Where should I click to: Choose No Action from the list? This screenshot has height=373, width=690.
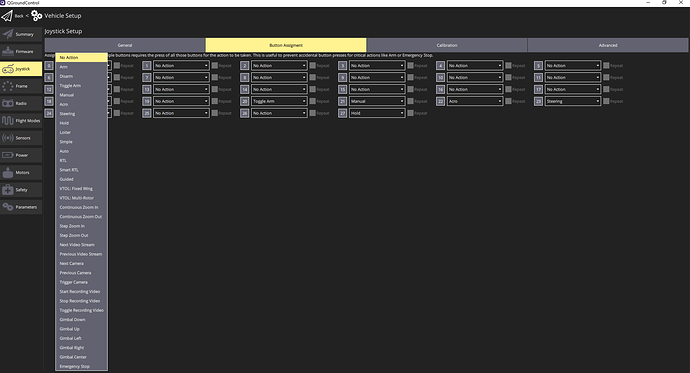(81, 58)
